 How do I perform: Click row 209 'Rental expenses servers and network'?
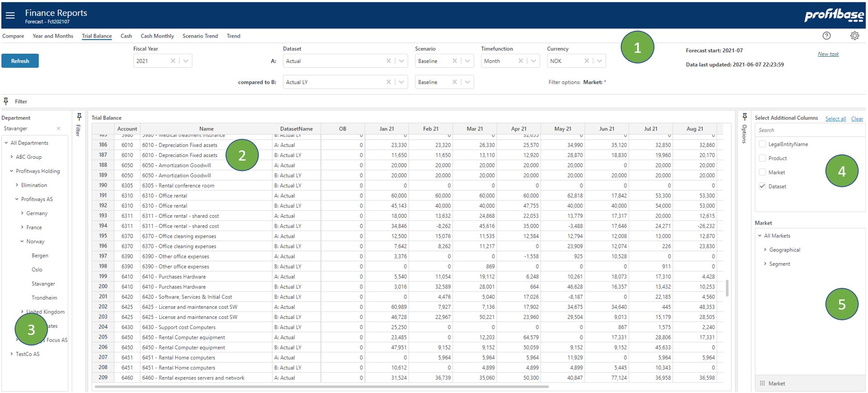click(x=206, y=378)
